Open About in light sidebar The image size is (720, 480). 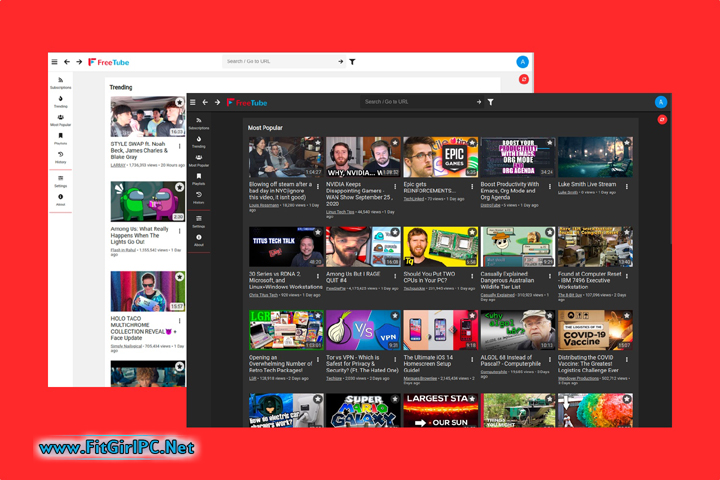click(x=61, y=200)
